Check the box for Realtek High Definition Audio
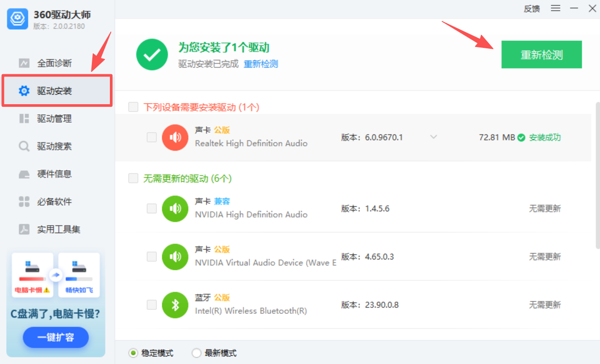 (x=152, y=138)
